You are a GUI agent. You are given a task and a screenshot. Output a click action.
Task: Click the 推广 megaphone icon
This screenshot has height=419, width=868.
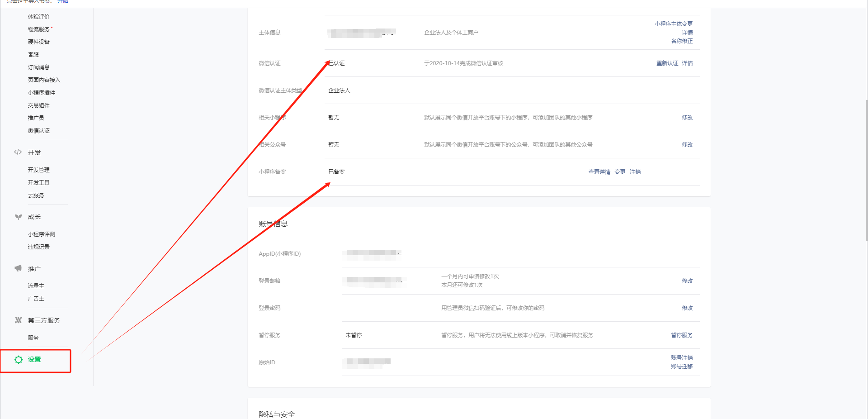click(x=18, y=268)
